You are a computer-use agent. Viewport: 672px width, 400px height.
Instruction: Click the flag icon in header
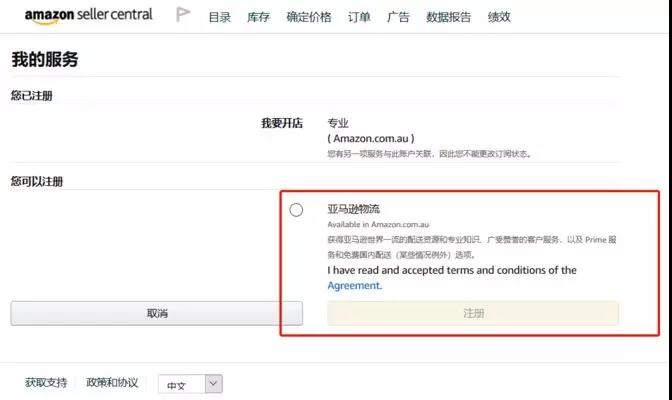click(x=183, y=15)
